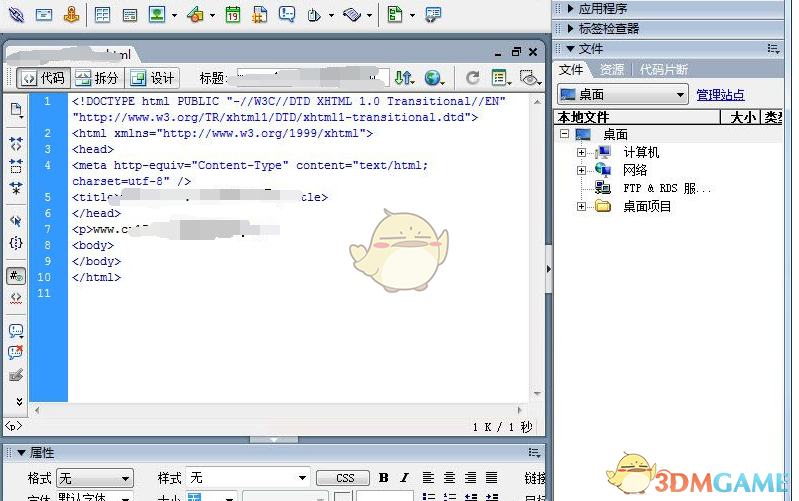Click the CSS button in Properties
799x501 pixels.
click(x=344, y=478)
